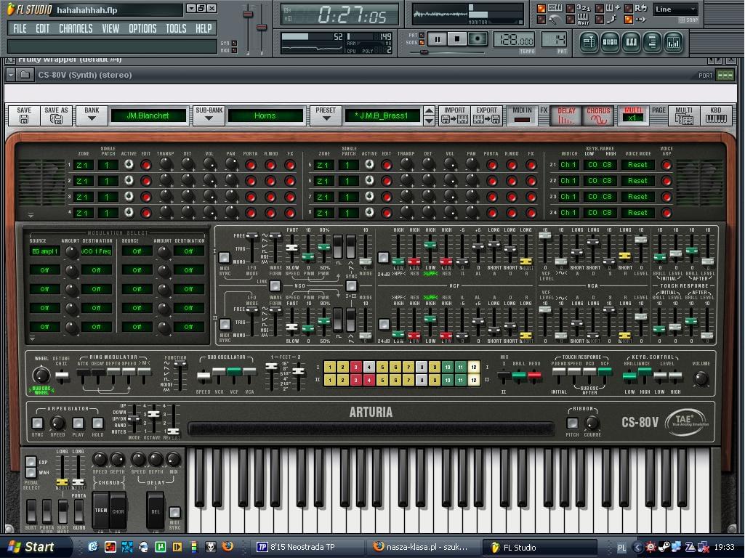The image size is (745, 560).
Task: Open the piano roll icon
Action: [x=632, y=42]
